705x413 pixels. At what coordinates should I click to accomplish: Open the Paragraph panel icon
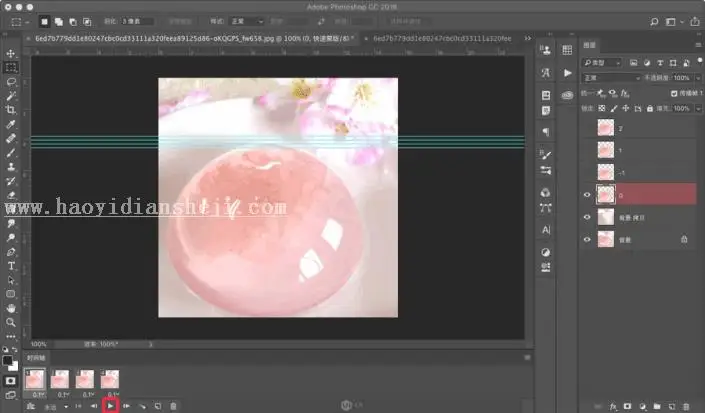[x=545, y=132]
